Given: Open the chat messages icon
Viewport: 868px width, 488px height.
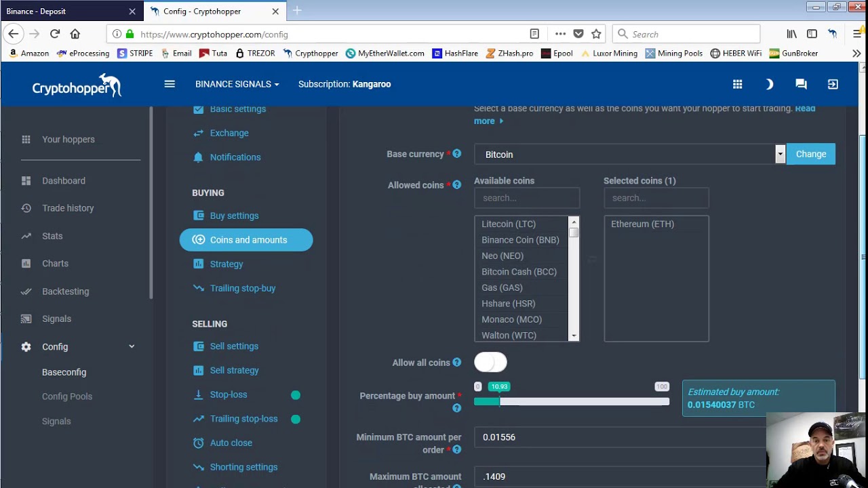Looking at the screenshot, I should coord(801,84).
